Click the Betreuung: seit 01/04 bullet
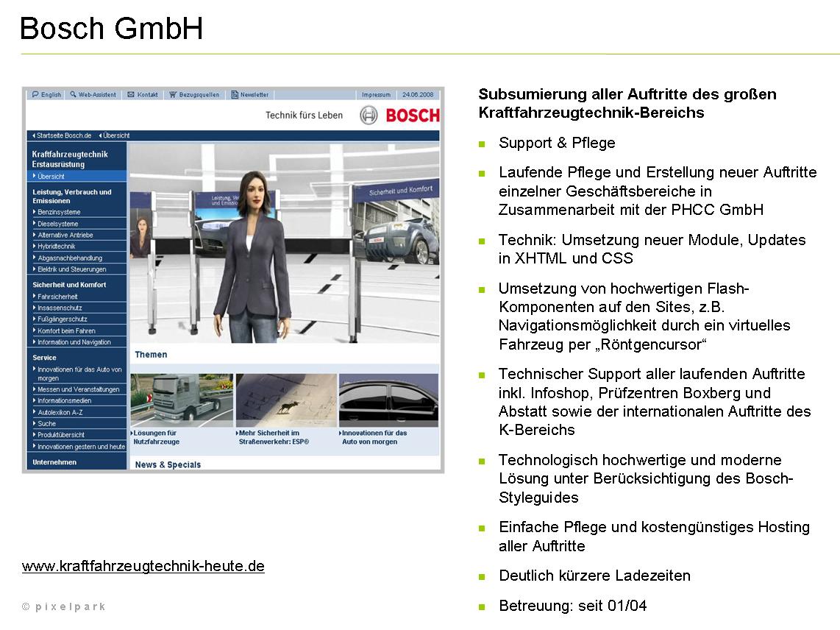This screenshot has width=840, height=630. click(573, 605)
